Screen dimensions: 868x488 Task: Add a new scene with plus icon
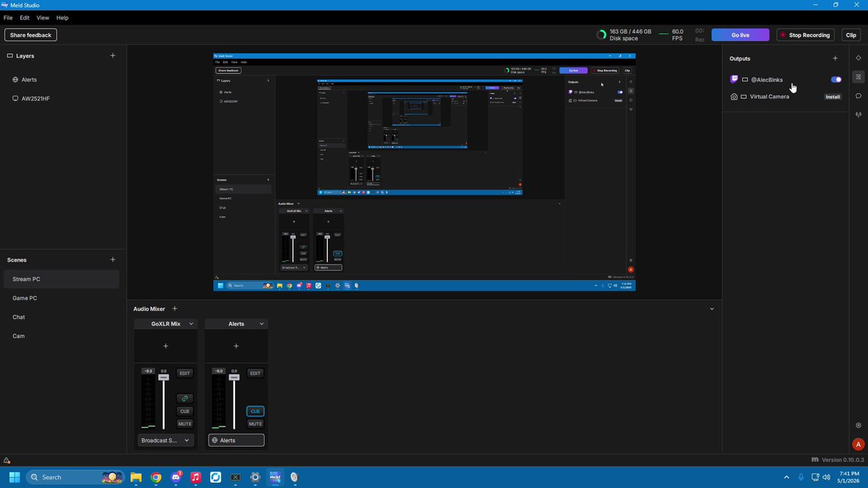112,260
